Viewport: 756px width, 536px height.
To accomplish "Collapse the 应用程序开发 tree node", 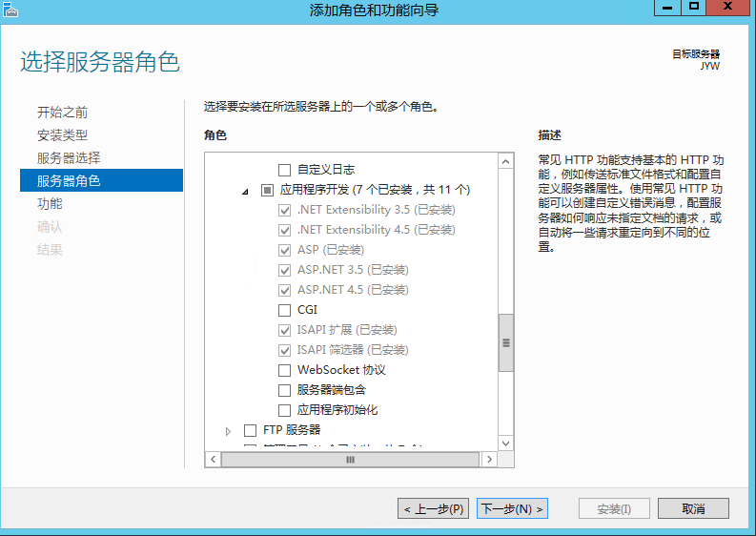I will click(246, 191).
